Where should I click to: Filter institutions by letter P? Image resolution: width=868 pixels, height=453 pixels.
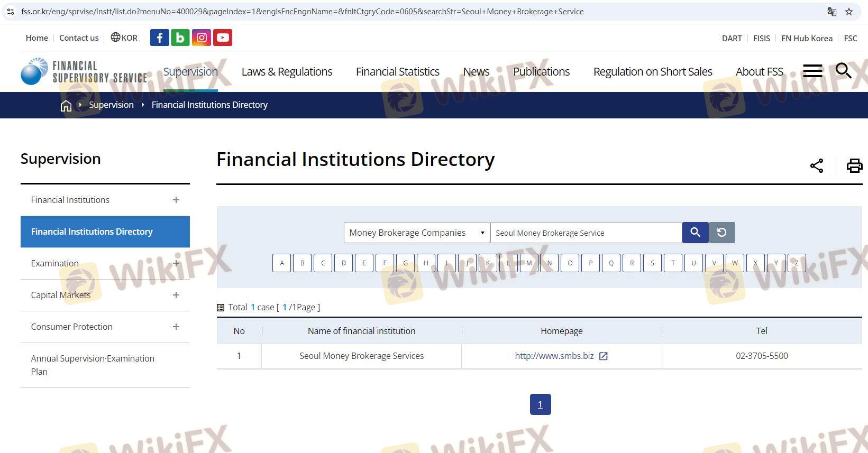(590, 263)
